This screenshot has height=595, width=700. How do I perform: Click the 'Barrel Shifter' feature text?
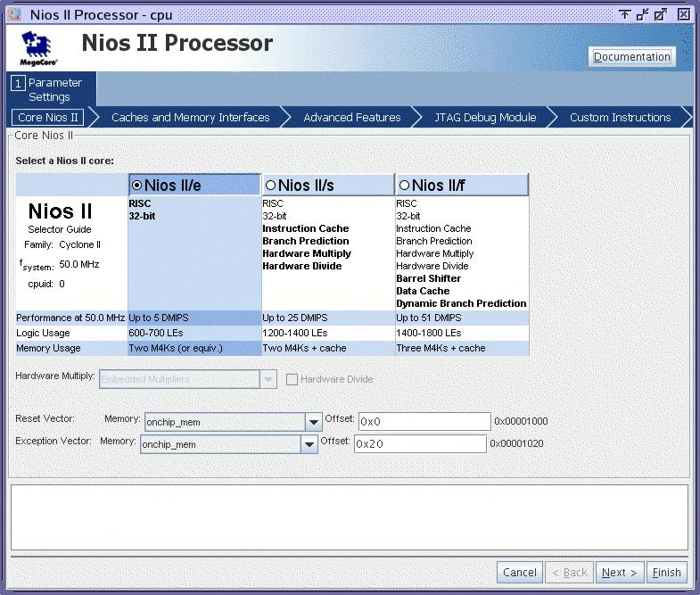pos(429,278)
